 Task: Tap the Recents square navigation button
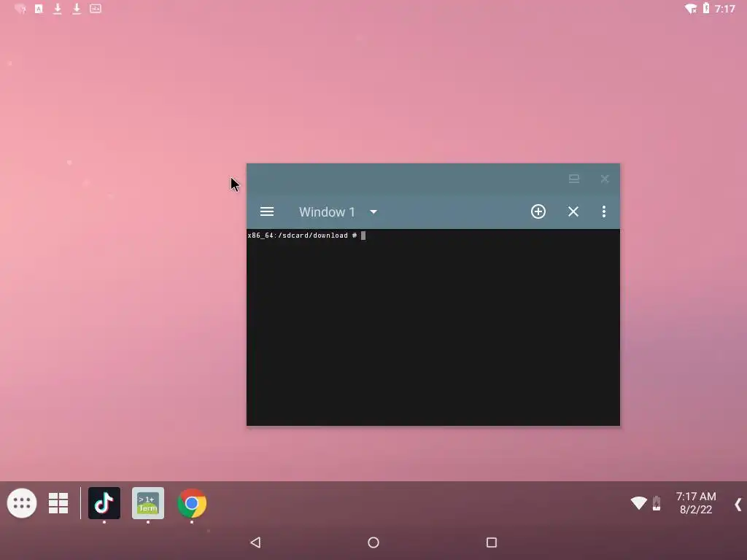pyautogui.click(x=492, y=542)
